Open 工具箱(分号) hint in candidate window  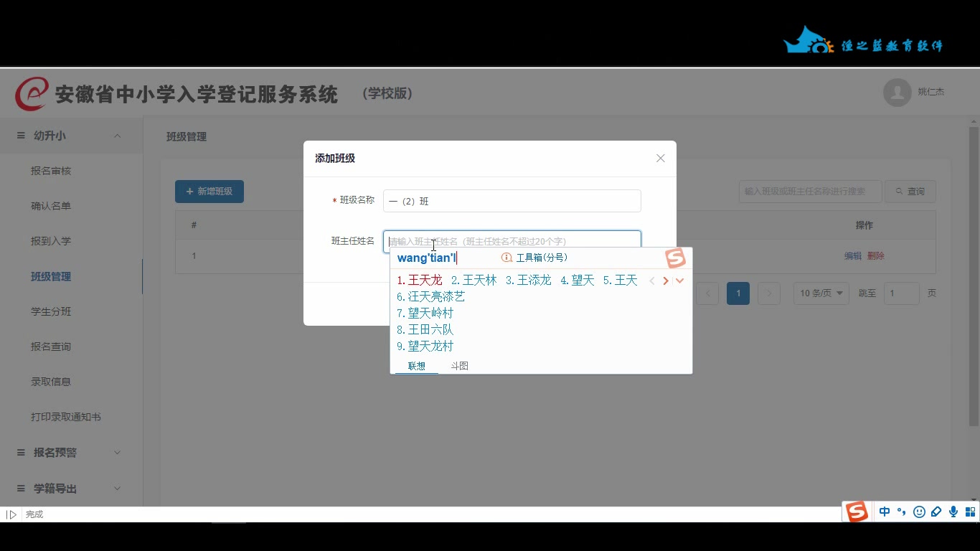point(534,258)
